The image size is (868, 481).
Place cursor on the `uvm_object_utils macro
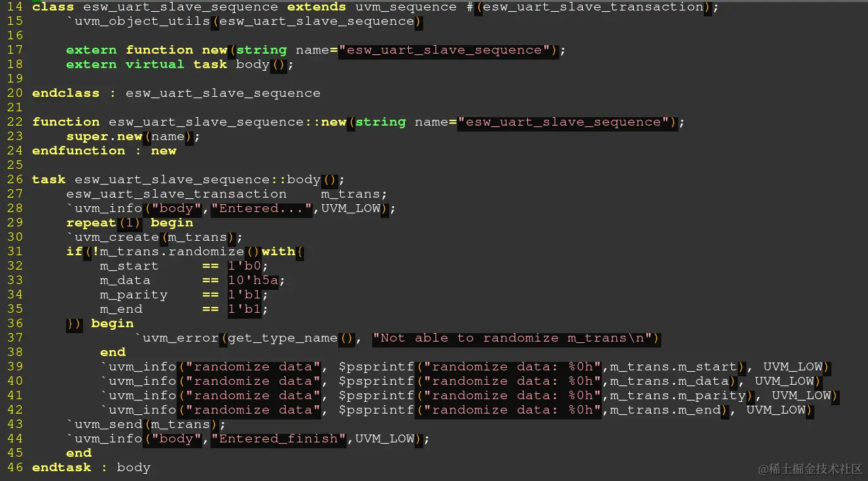pos(139,21)
